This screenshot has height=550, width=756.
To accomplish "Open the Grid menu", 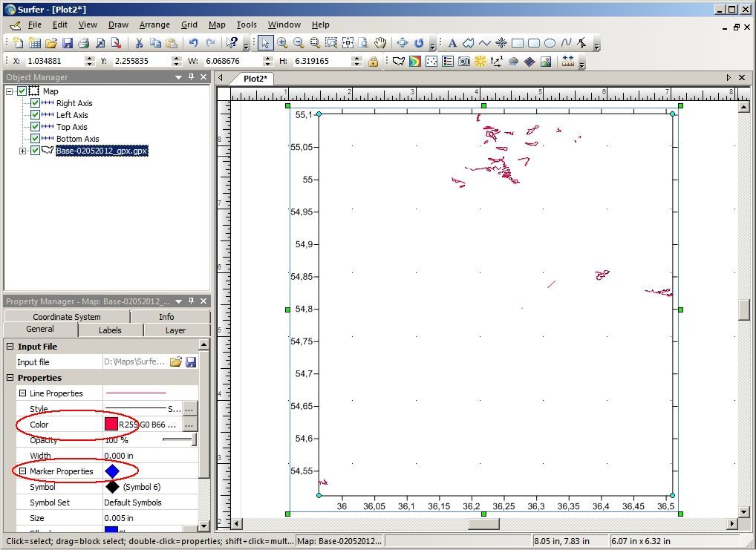I will (189, 24).
